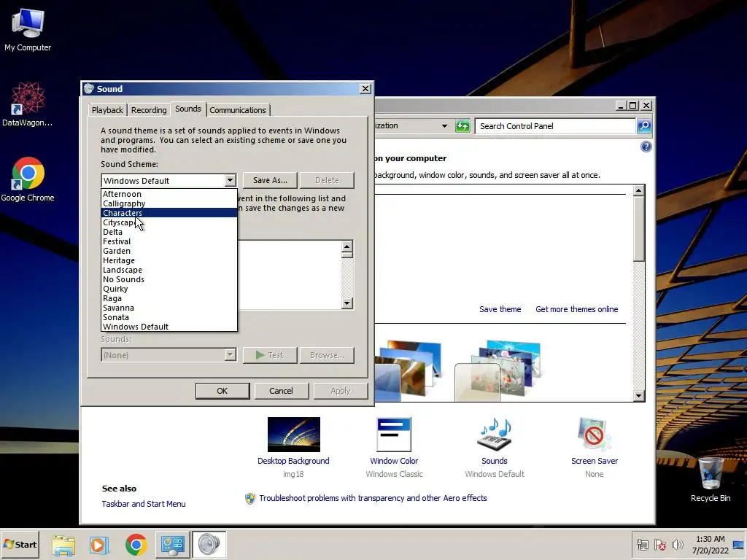Choose Raga sound scheme
The height and width of the screenshot is (560, 747).
point(169,298)
